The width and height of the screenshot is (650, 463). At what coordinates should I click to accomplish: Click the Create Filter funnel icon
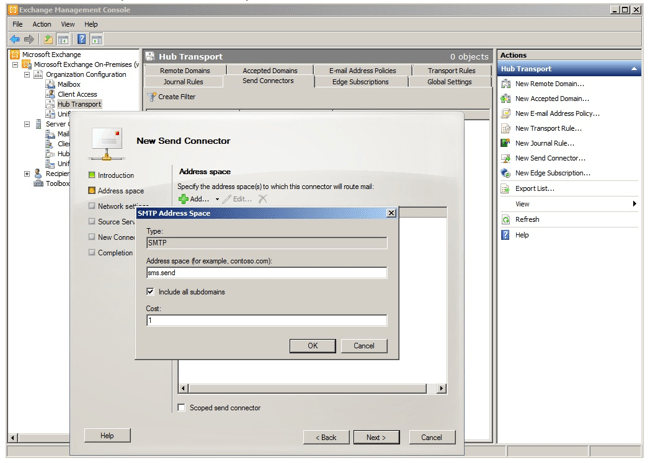[x=152, y=97]
